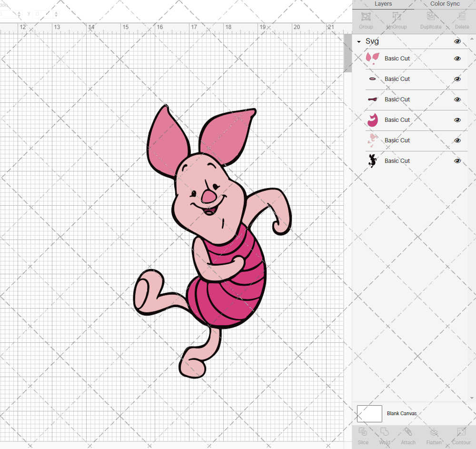Click the Delete icon
The image size is (476, 449).
click(x=462, y=16)
